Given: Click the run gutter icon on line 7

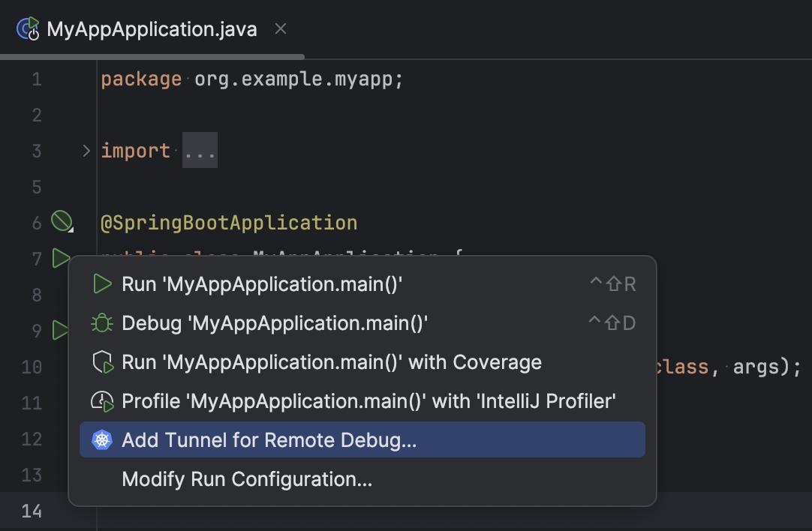Looking at the screenshot, I should [x=61, y=258].
